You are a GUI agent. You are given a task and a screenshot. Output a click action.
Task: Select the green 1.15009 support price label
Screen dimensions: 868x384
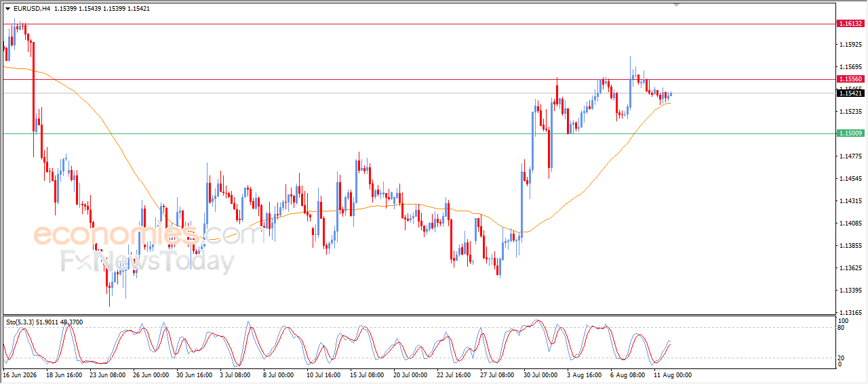tap(850, 133)
